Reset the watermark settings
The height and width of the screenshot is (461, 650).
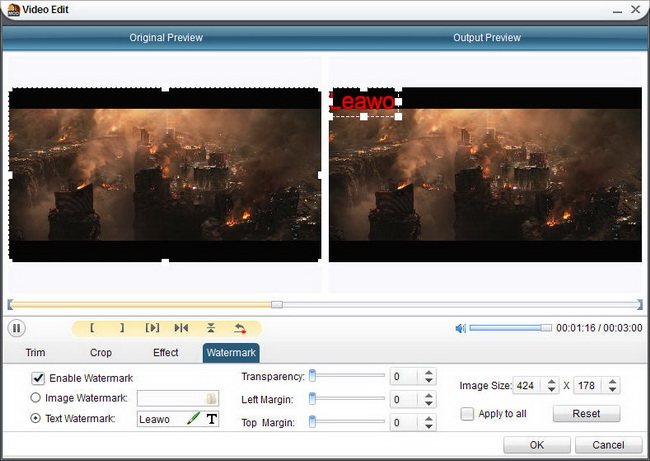[x=586, y=413]
